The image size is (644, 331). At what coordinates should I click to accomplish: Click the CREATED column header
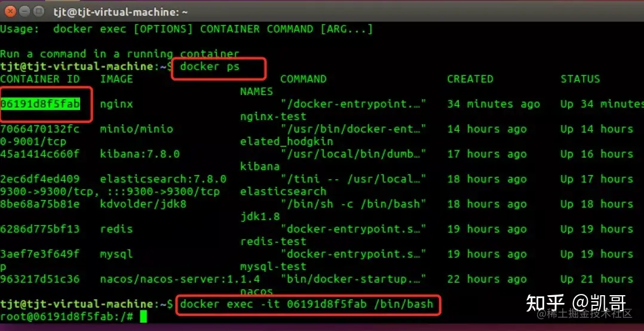pyautogui.click(x=470, y=79)
